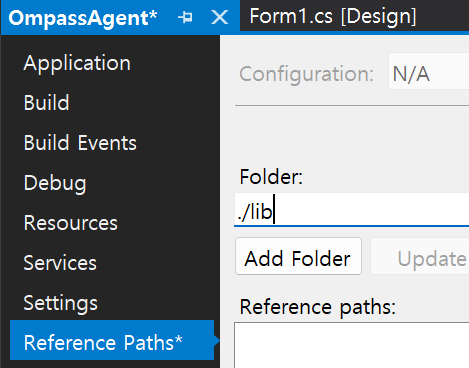Go to the Build properties page
This screenshot has width=469, height=368.
pyautogui.click(x=47, y=102)
